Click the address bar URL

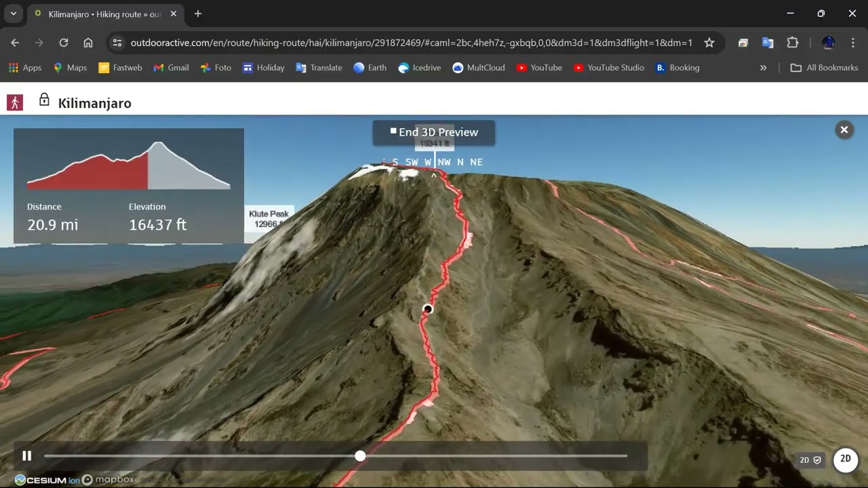411,43
